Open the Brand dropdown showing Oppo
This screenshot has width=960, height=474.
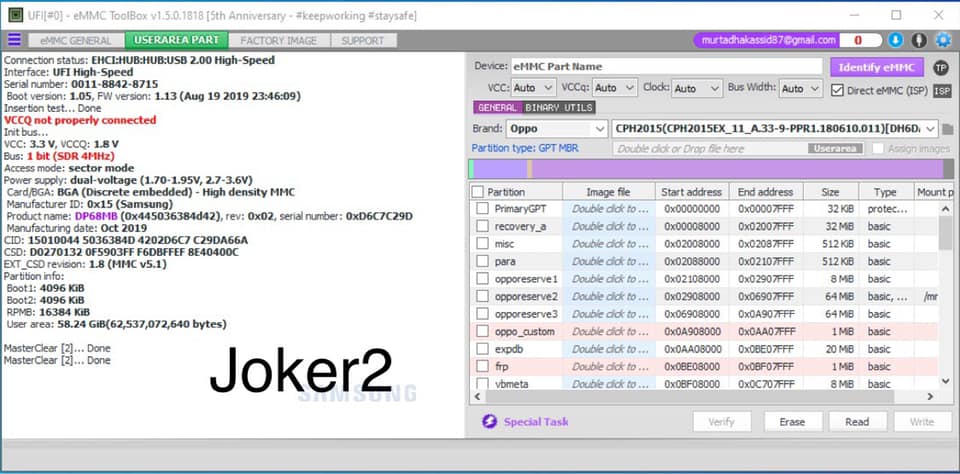pyautogui.click(x=557, y=129)
